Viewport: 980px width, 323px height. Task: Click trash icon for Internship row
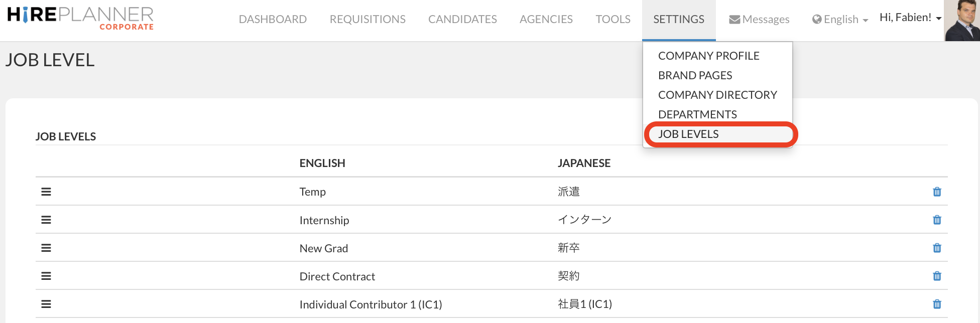click(x=937, y=220)
